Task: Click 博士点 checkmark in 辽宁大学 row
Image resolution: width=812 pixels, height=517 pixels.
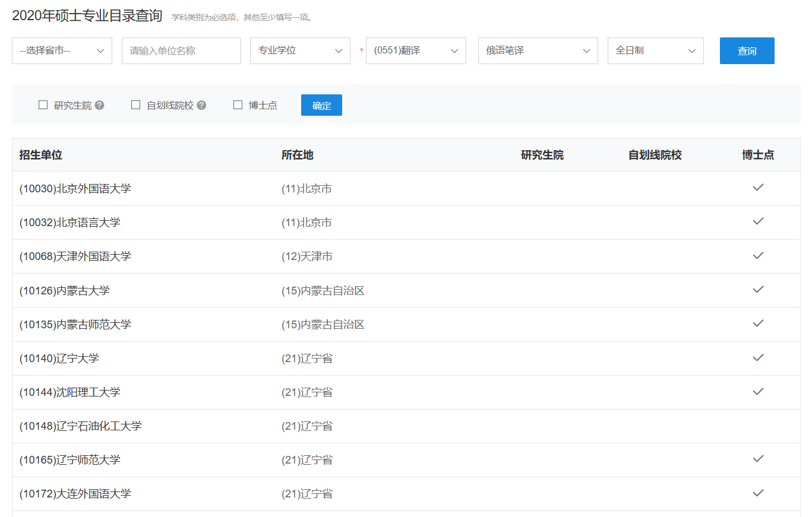Action: click(x=758, y=358)
